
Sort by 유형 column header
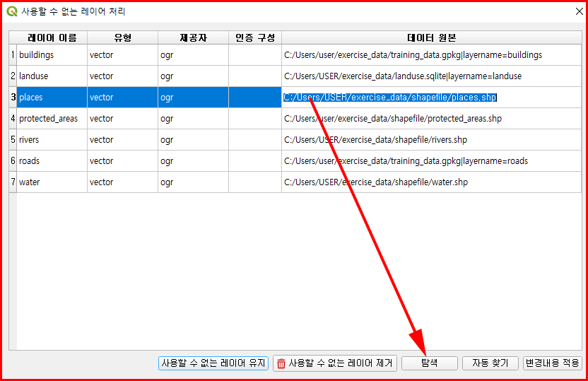123,38
